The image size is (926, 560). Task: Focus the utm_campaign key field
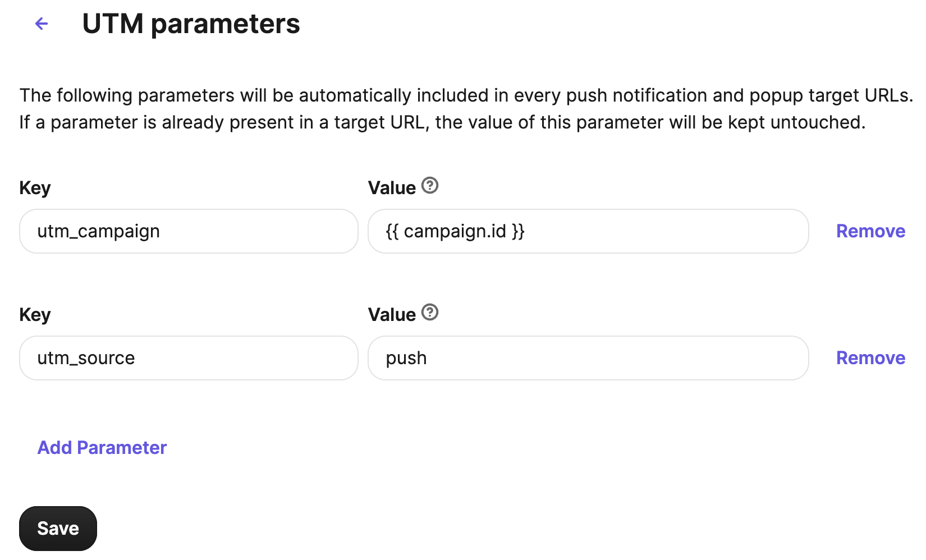[x=189, y=231]
